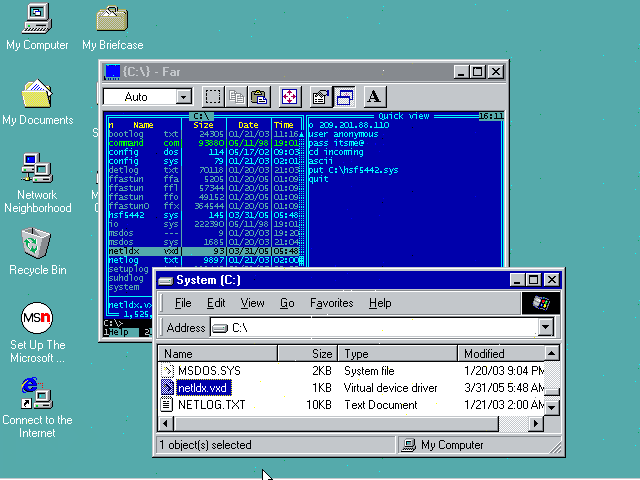Click the NETLOG.TXT file icon
Screen dimensions: 640x480
[167, 404]
